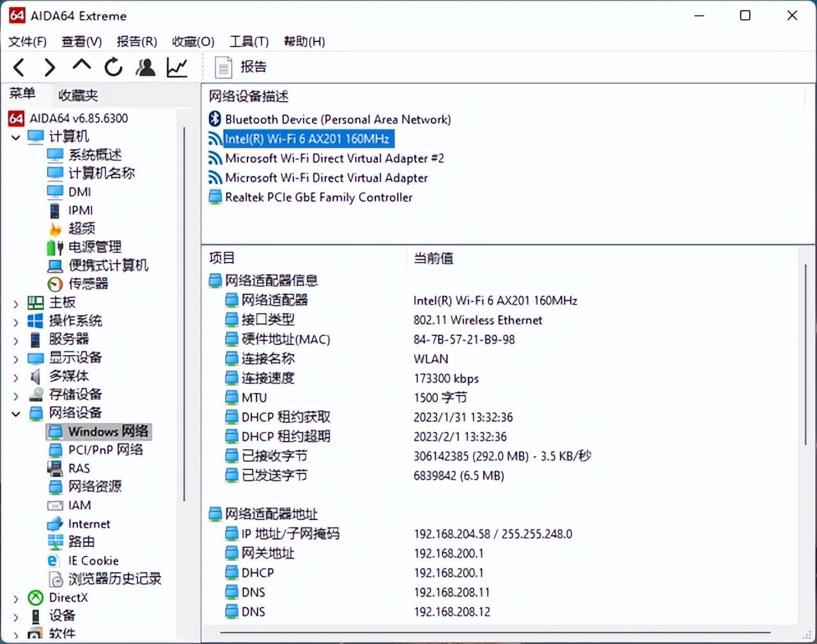The image size is (817, 644).
Task: Click the up-level arrow toolbar icon
Action: click(82, 65)
